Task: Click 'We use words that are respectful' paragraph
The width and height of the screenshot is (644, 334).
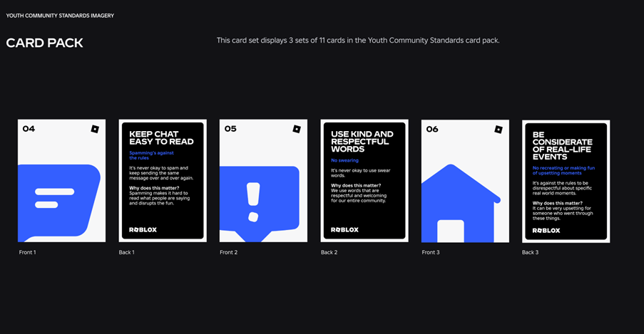Action: click(359, 196)
